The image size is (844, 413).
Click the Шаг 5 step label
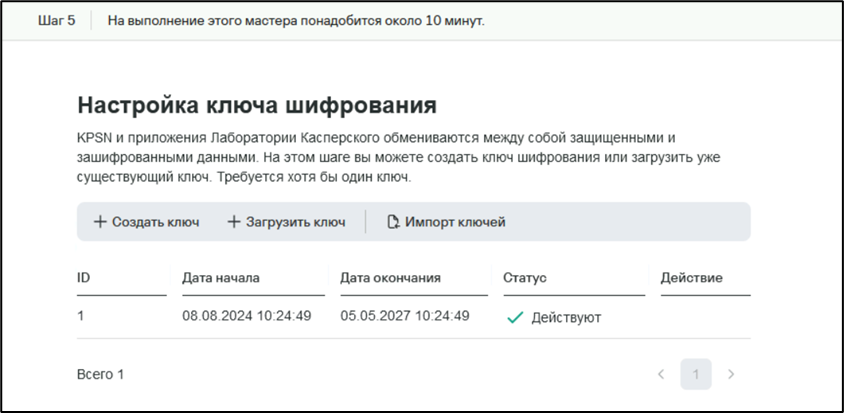(x=57, y=20)
